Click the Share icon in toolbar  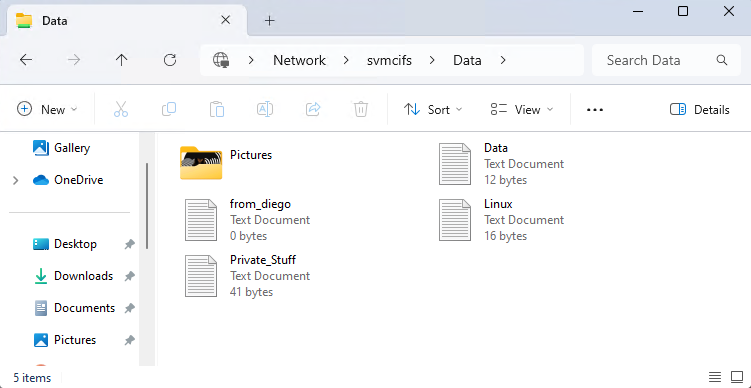pyautogui.click(x=313, y=110)
